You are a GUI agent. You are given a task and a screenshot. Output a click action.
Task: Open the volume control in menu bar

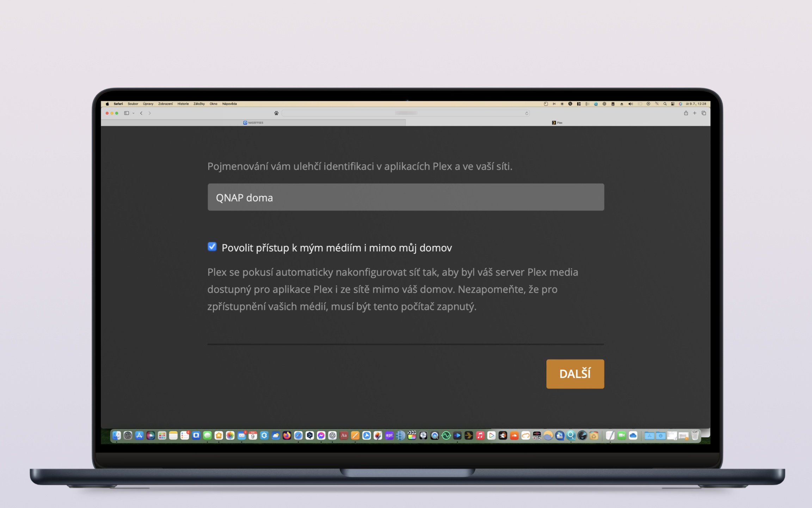point(630,104)
